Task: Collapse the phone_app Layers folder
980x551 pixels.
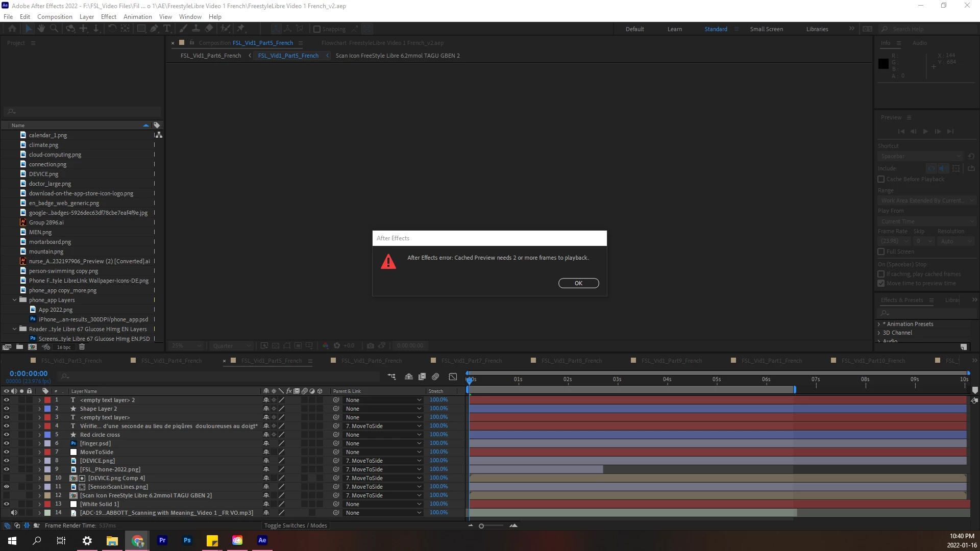Action: coord(15,300)
